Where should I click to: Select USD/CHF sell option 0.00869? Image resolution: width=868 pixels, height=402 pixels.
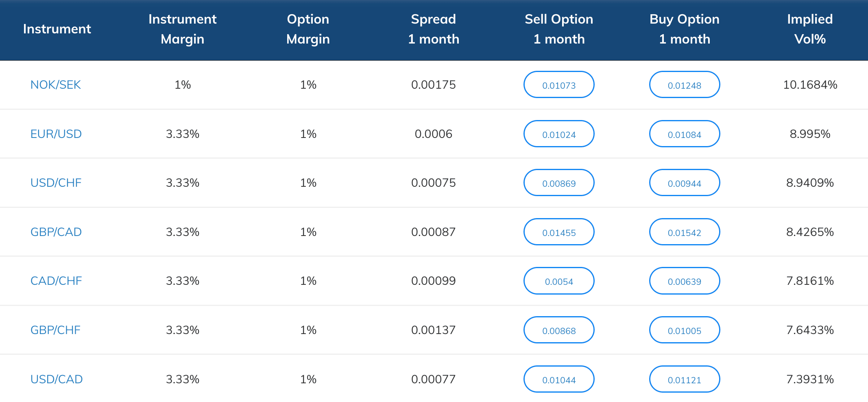tap(559, 183)
